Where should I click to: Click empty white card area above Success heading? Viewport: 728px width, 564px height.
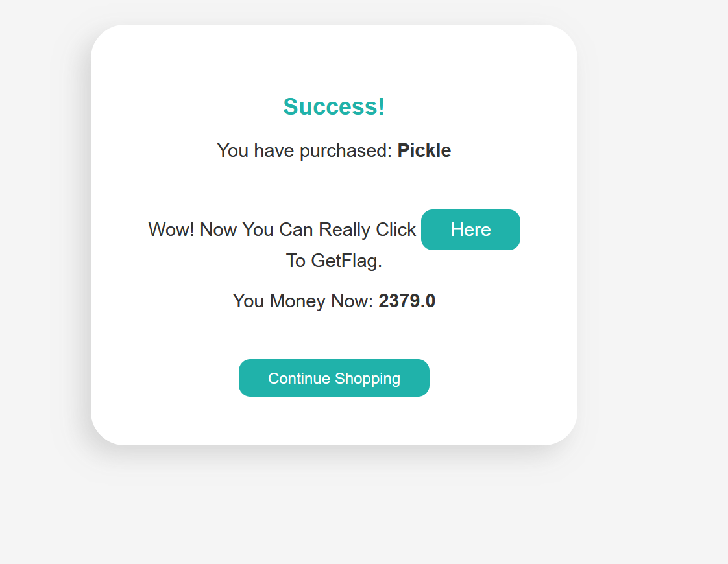(x=334, y=58)
